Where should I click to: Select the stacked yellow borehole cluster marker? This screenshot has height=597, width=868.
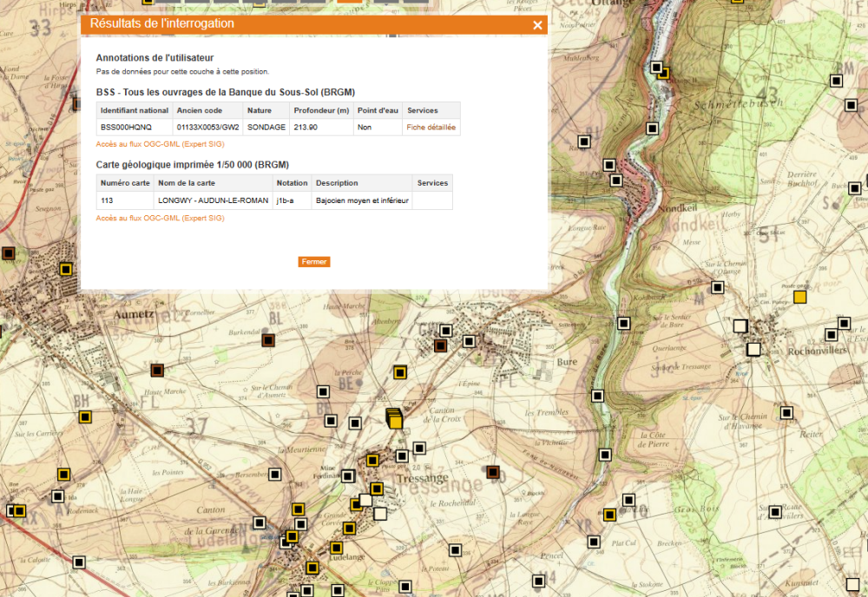point(394,418)
